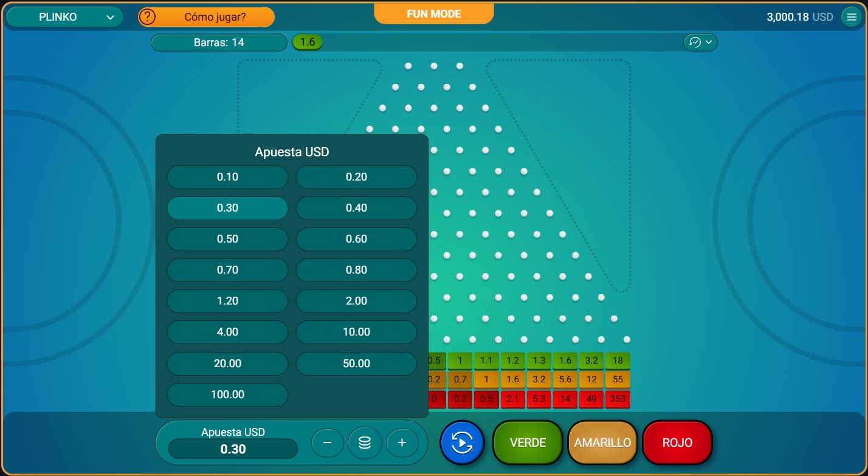The height and width of the screenshot is (476, 868).
Task: Pick the 20.00 bet value
Action: 227,364
